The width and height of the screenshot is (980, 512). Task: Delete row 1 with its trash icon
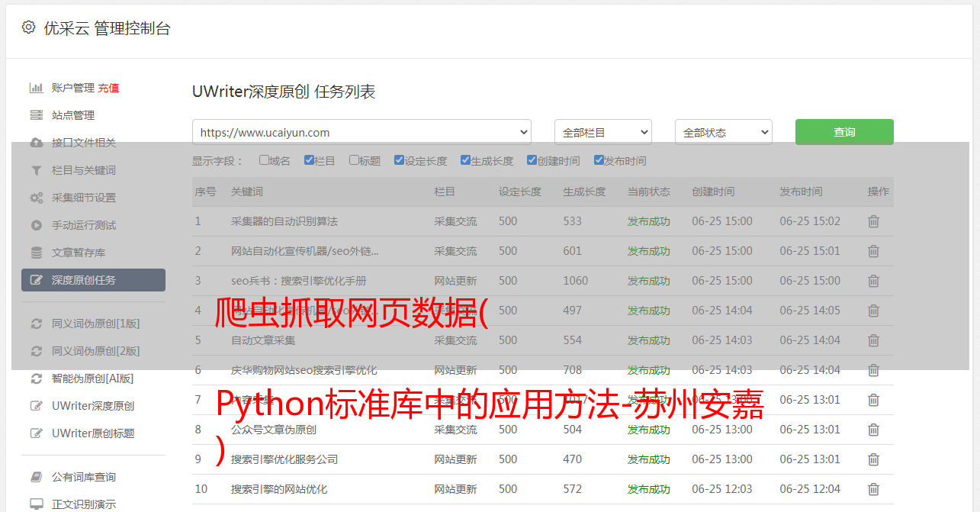pos(873,221)
